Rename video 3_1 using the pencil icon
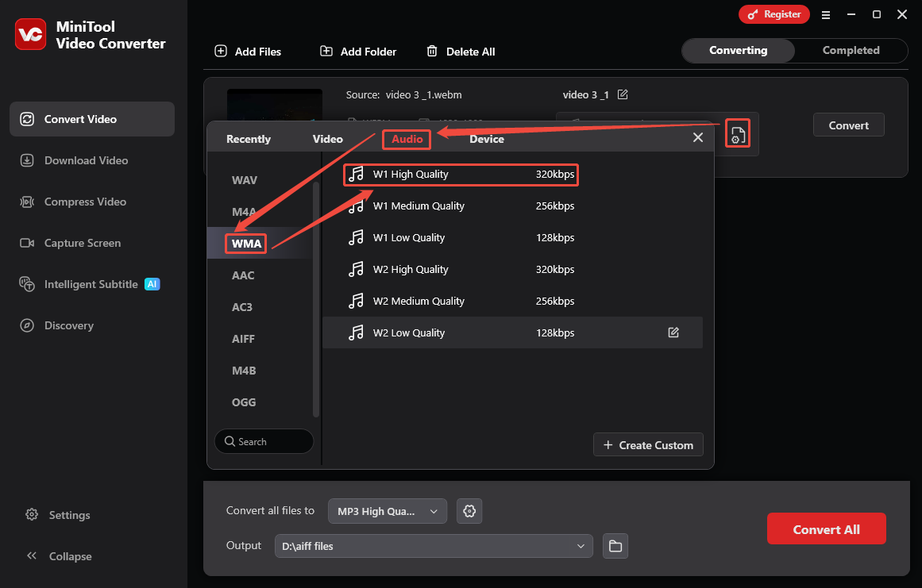The image size is (922, 588). pos(623,94)
